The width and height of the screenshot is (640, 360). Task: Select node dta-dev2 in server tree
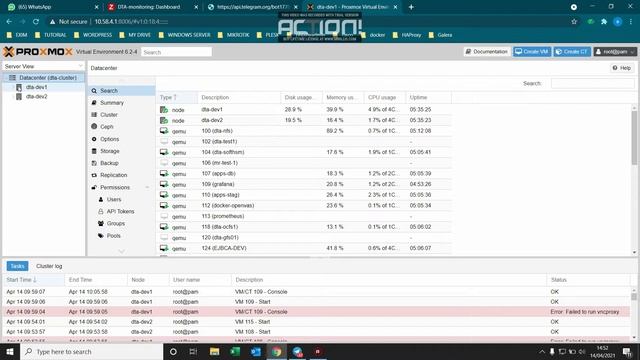[x=36, y=97]
